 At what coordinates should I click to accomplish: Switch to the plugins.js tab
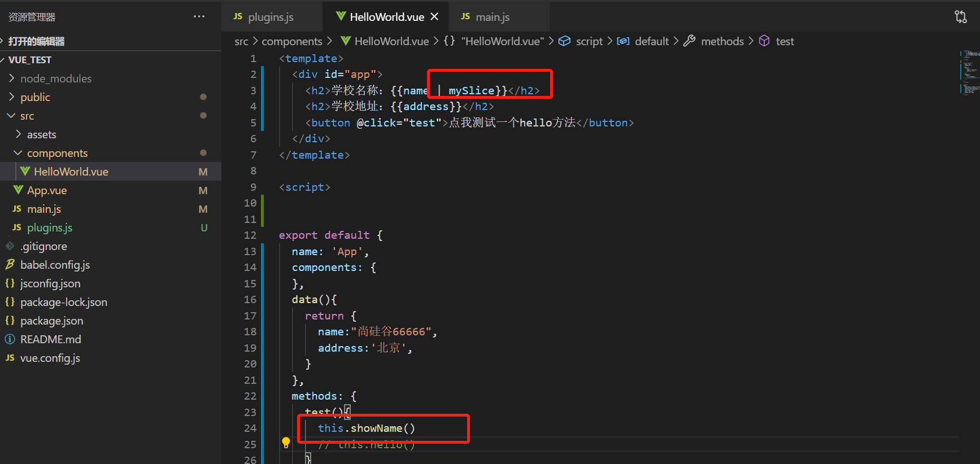271,17
